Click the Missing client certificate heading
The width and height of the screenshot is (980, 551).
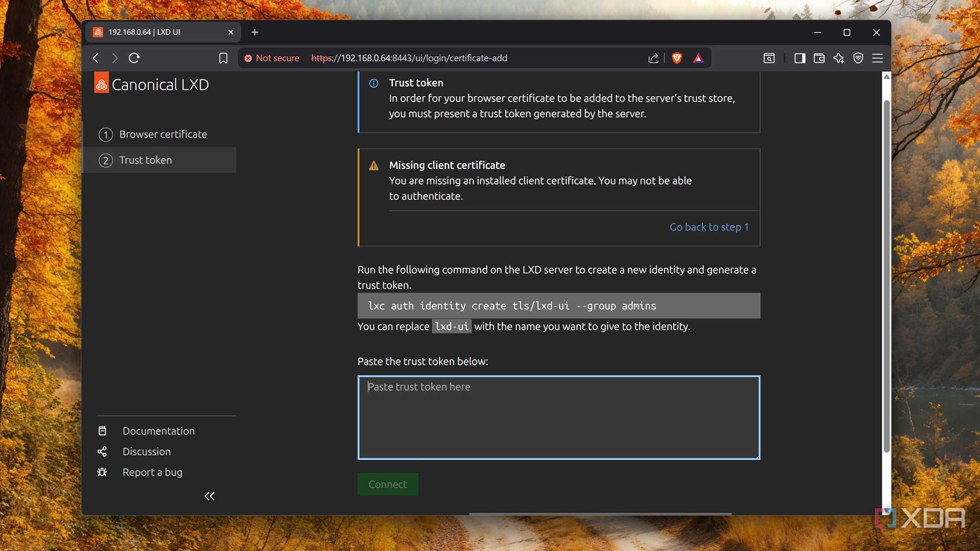447,165
